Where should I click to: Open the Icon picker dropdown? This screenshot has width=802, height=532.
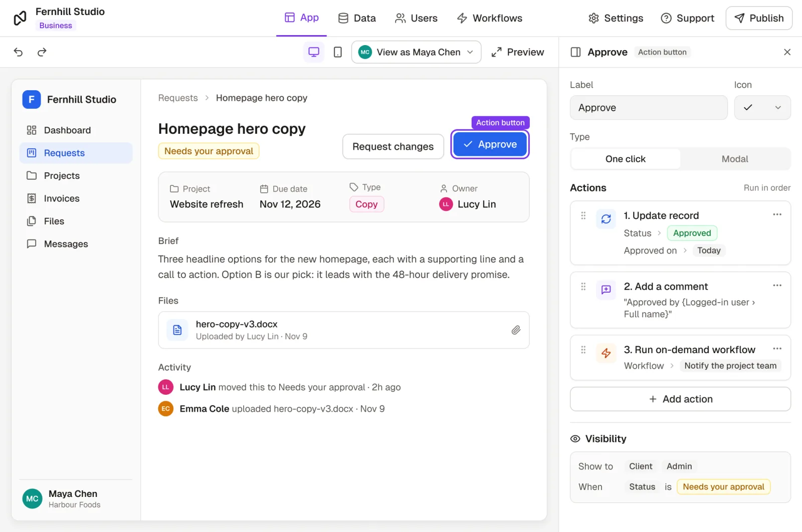pyautogui.click(x=762, y=108)
